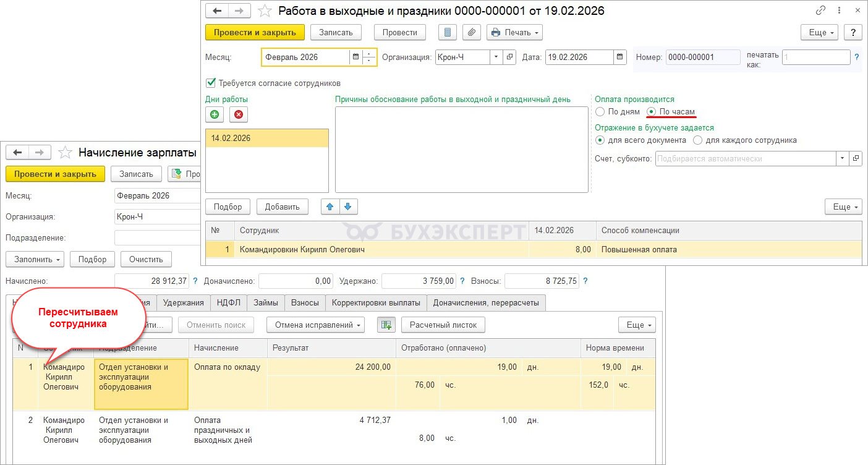The height and width of the screenshot is (465, 868).
Task: Toggle the Требуется согласие сотрудников checkbox
Action: click(211, 83)
